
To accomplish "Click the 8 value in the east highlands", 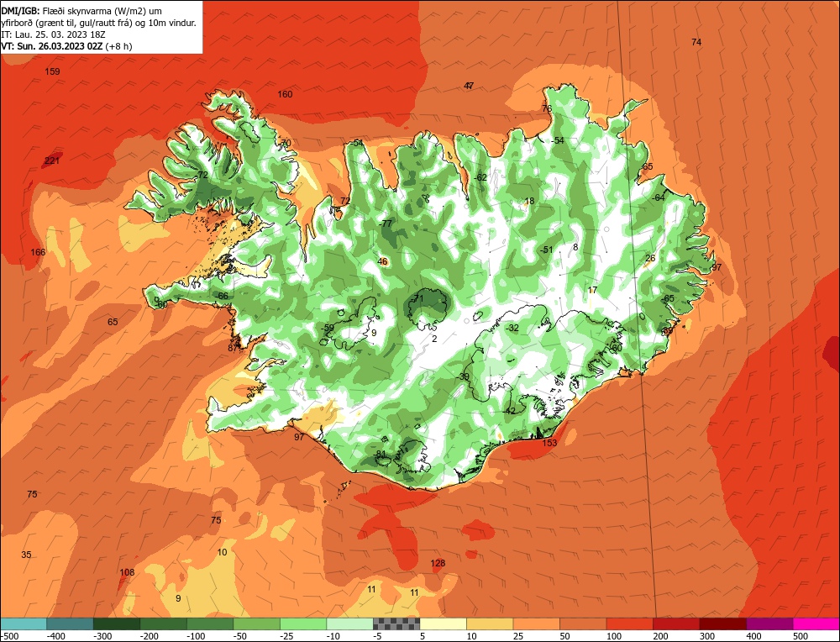I will [575, 247].
